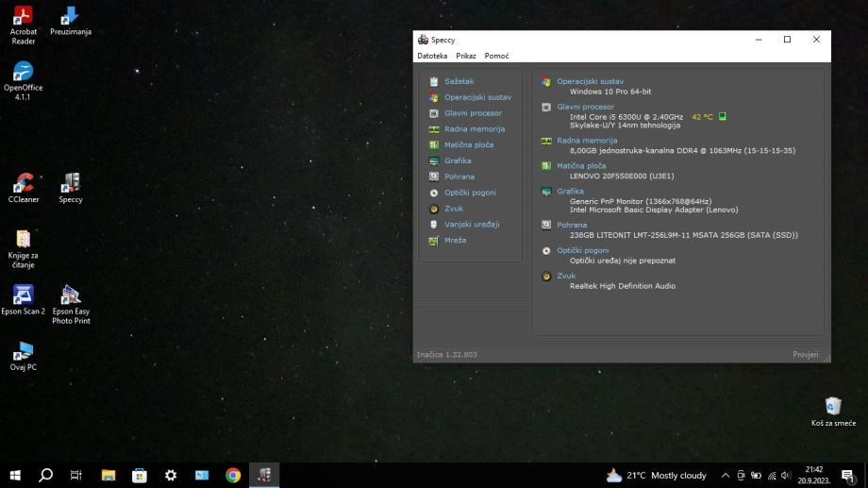
Task: Open the Datoteka menu
Action: (432, 57)
